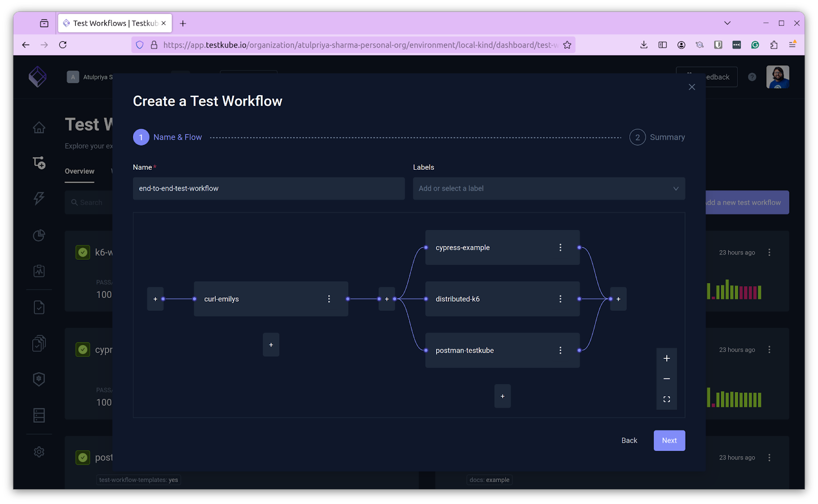
Task: Open the settings gear in the sidebar
Action: 39,452
